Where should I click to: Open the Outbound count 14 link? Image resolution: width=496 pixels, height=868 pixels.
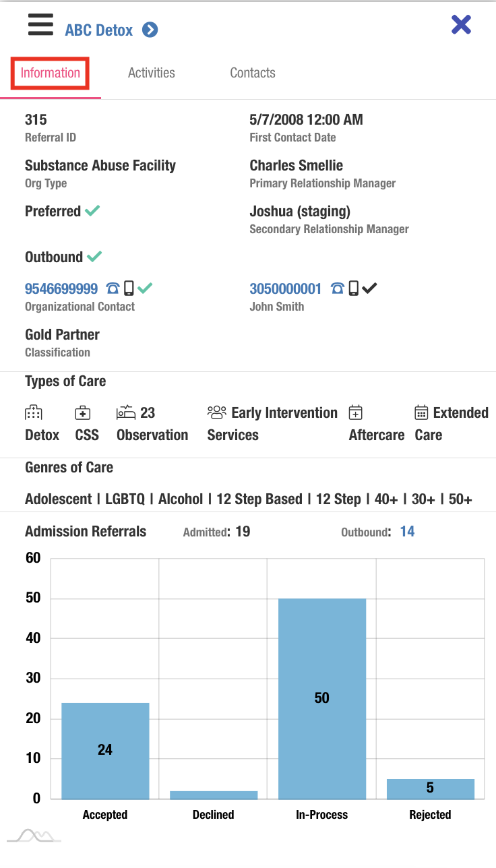coord(407,532)
